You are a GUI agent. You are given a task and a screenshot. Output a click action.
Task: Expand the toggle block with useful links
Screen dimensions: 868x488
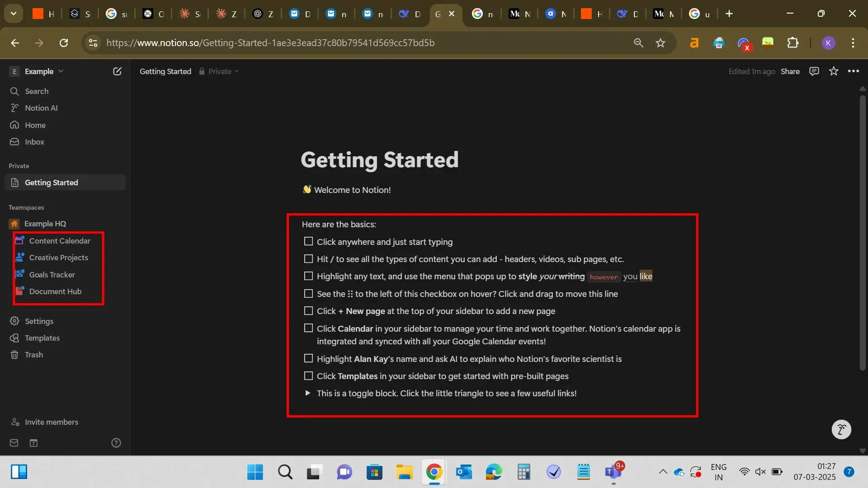(x=308, y=393)
